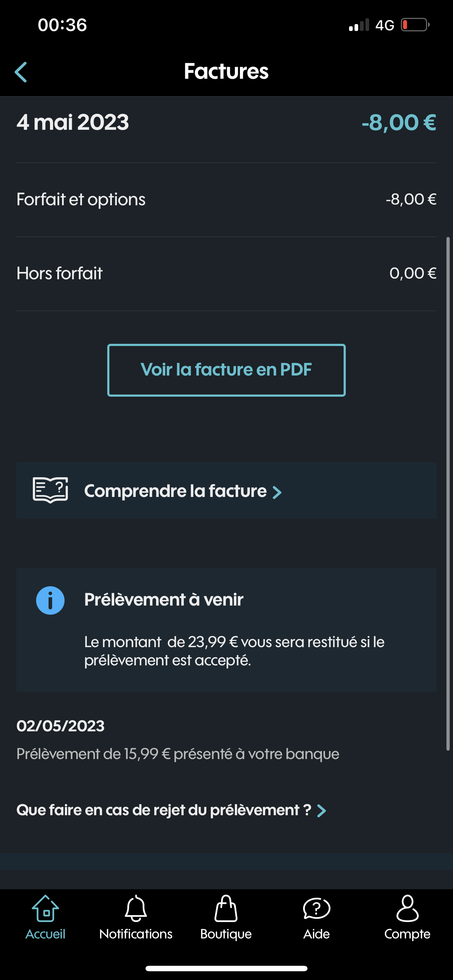Viewport: 453px width, 980px height.
Task: Tap the Forfait et options row
Action: tap(226, 199)
